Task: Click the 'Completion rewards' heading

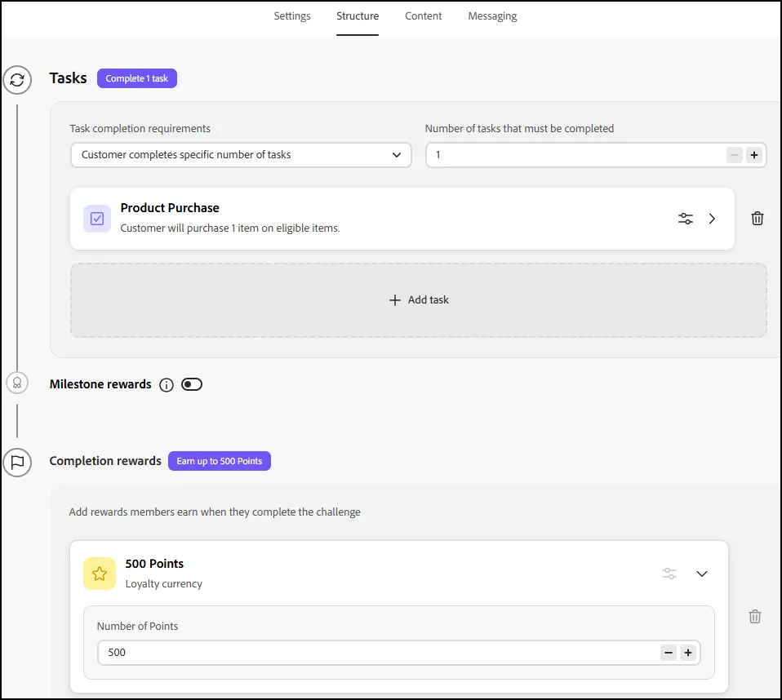Action: (105, 461)
